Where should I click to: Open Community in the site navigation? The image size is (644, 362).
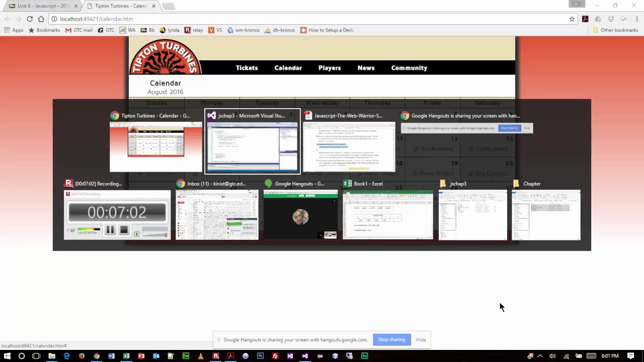409,68
